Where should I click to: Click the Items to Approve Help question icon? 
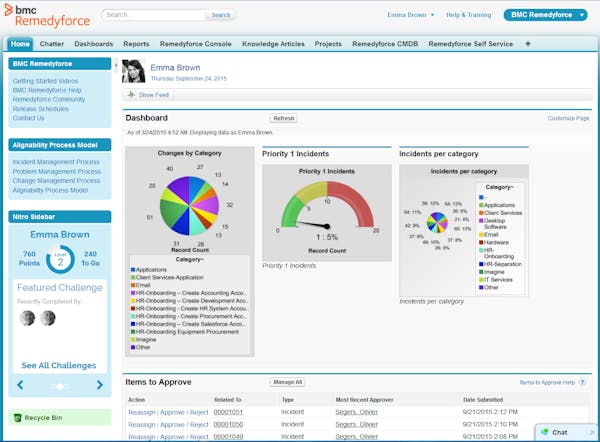582,382
